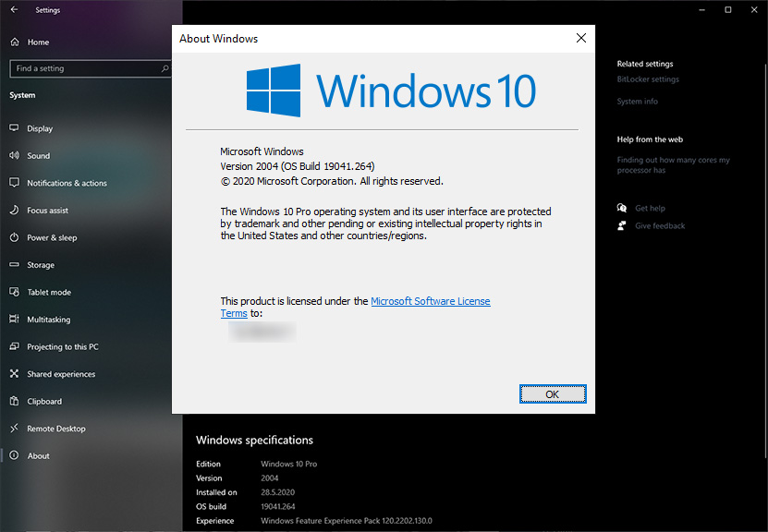Go to Sound settings
Viewport: 768px width, 532px height.
38,156
